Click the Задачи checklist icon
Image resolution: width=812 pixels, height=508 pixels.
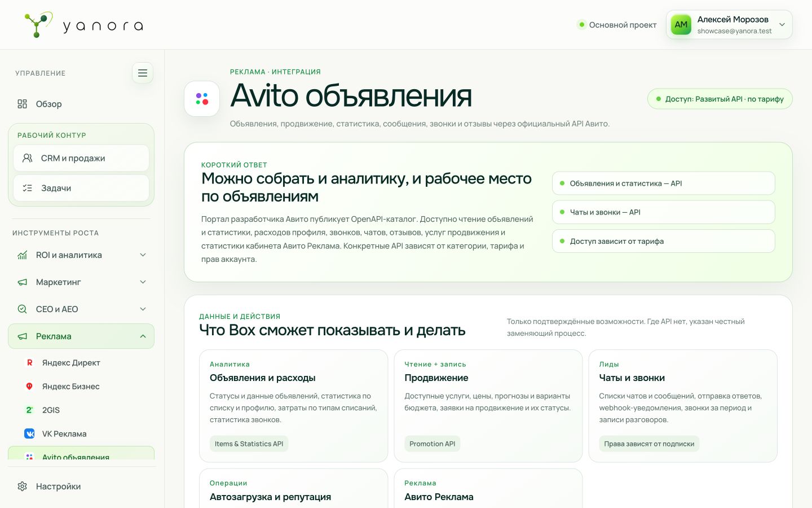pyautogui.click(x=27, y=188)
